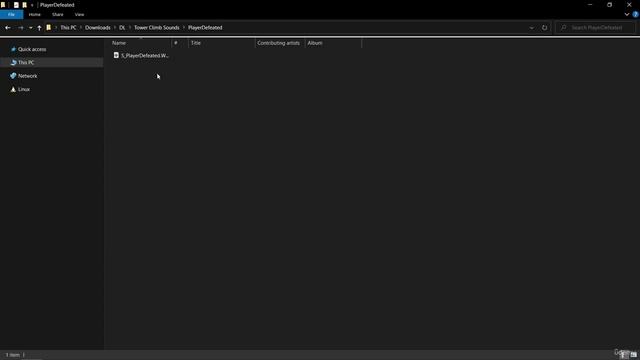Click PlayerDefeated breadcrumb segment
The image size is (640, 360).
click(205, 27)
